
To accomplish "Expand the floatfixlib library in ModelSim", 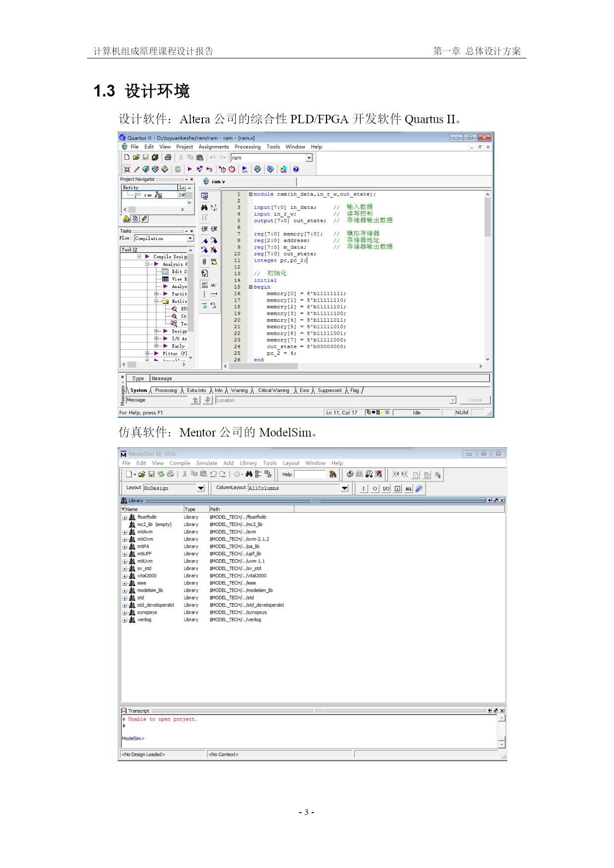I will pos(125,517).
